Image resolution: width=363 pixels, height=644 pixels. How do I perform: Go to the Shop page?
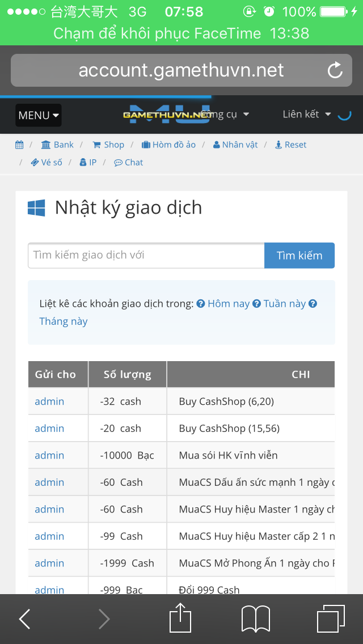(108, 145)
